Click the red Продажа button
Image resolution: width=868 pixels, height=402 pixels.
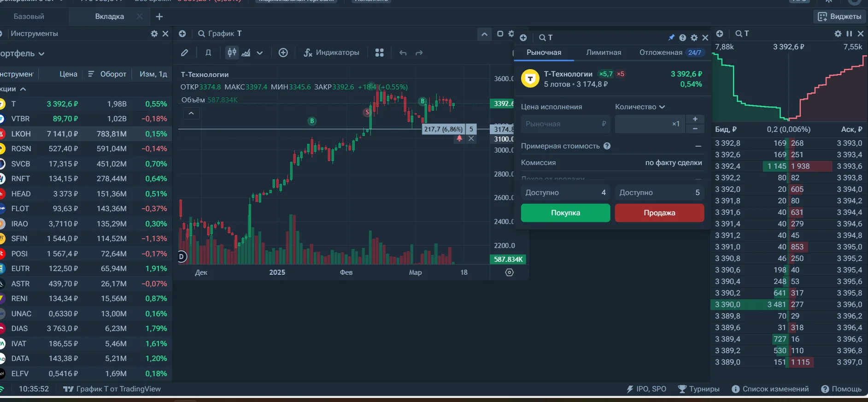point(660,213)
